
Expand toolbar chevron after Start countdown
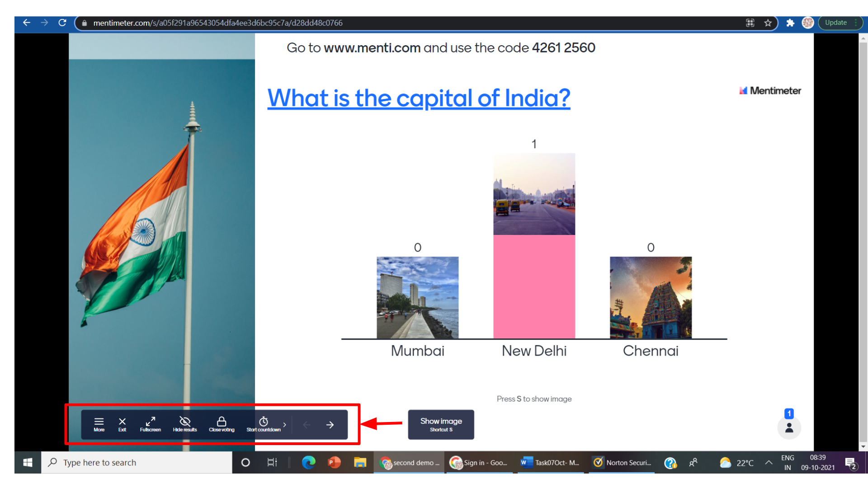click(284, 425)
